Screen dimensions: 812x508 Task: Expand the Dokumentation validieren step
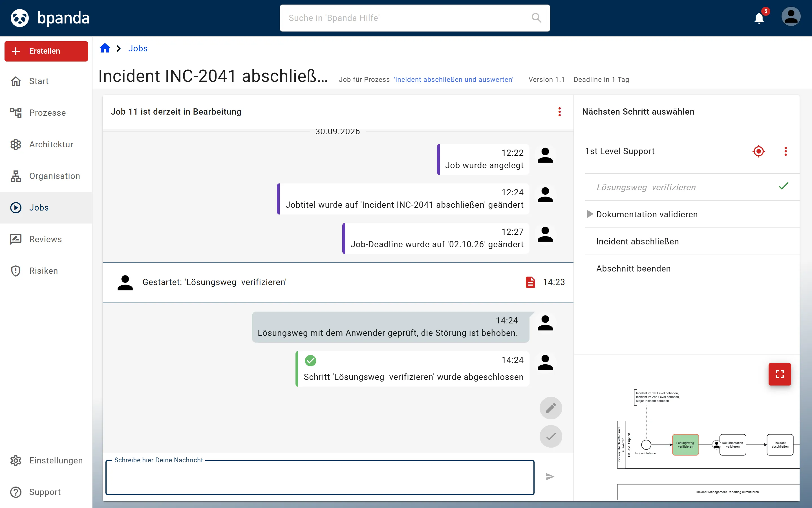click(x=590, y=214)
